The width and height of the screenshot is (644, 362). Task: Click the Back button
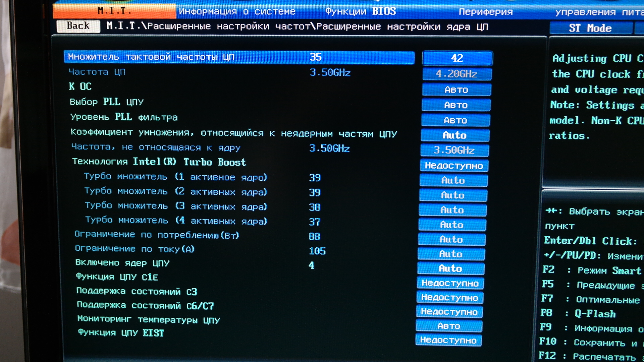pyautogui.click(x=78, y=26)
